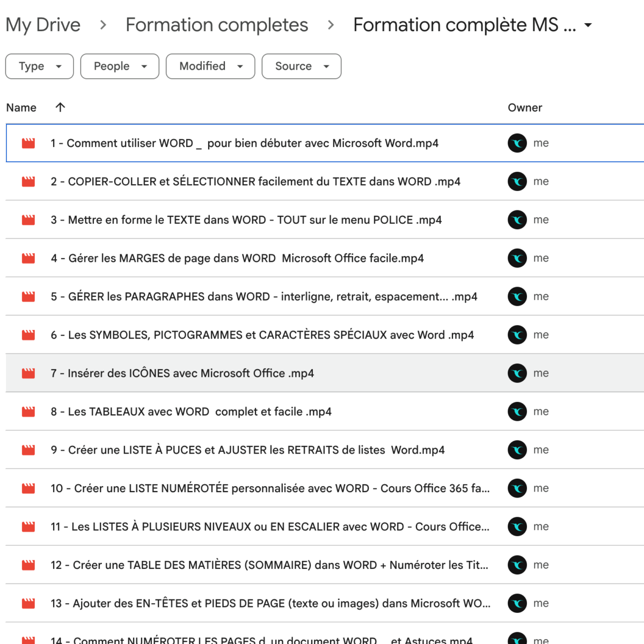Screen dimensions: 644x644
Task: Open the Type filter dropdown
Action: point(40,66)
